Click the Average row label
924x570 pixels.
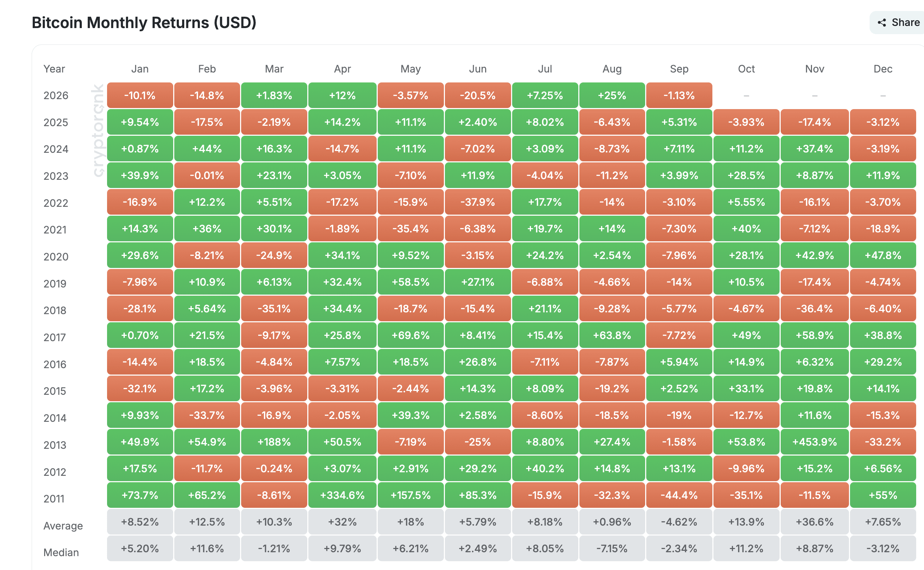coord(63,526)
